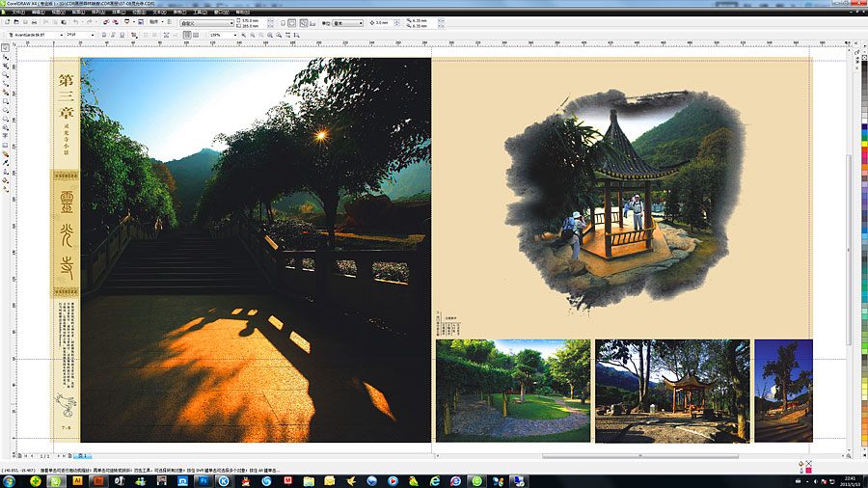868x488 pixels.
Task: Click the Windows Start button
Action: (10, 480)
